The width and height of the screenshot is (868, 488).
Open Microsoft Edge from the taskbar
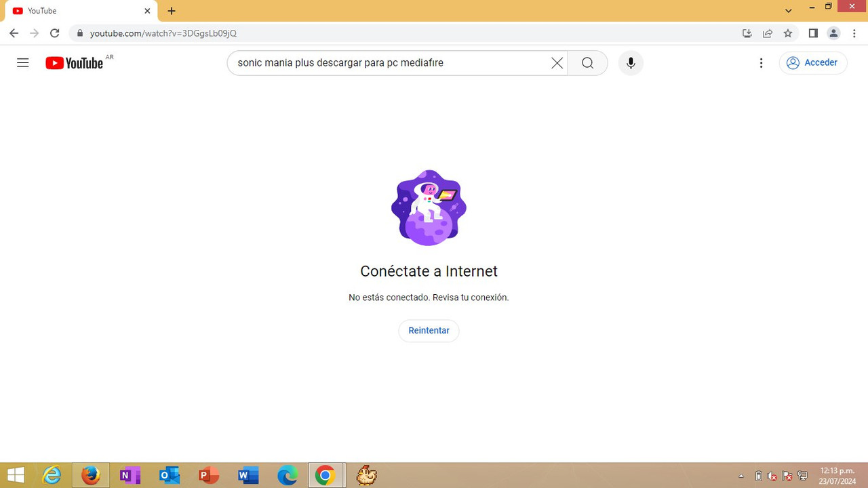(x=287, y=475)
